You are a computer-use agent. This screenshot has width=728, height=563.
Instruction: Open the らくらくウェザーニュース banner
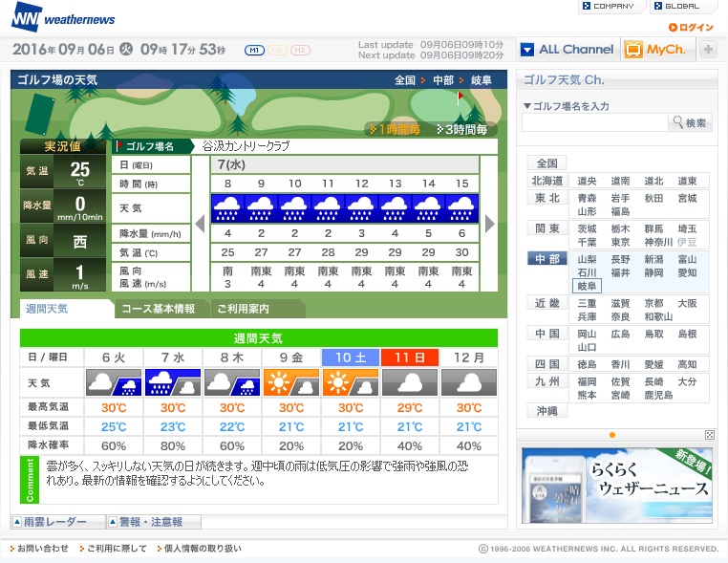[616, 486]
